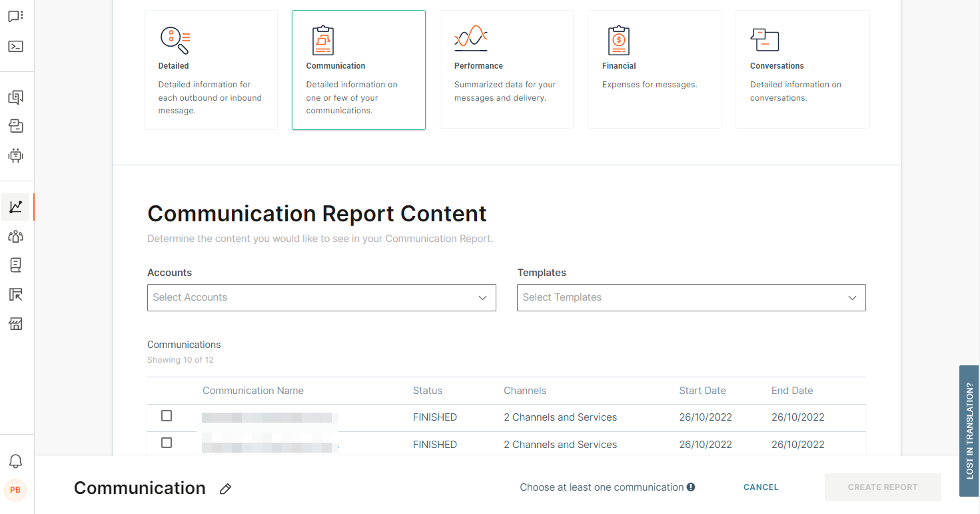
Task: Click the CANCEL button
Action: 761,487
